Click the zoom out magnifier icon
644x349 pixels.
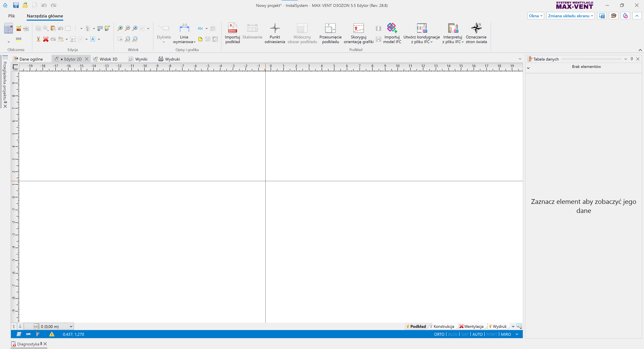click(x=127, y=28)
